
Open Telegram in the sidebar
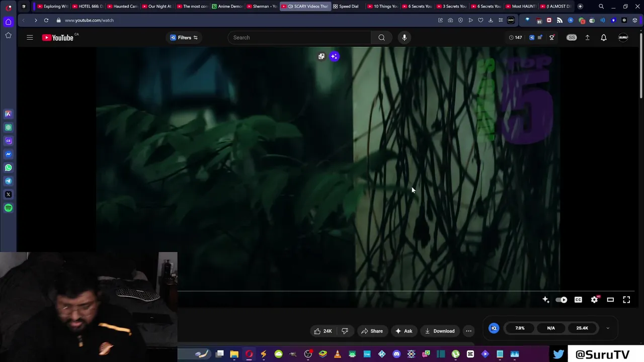(x=8, y=181)
